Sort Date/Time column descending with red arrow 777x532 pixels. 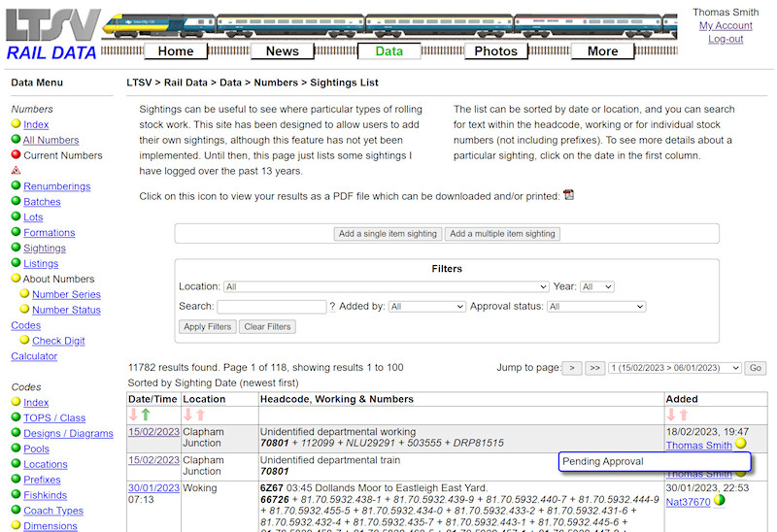[133, 415]
